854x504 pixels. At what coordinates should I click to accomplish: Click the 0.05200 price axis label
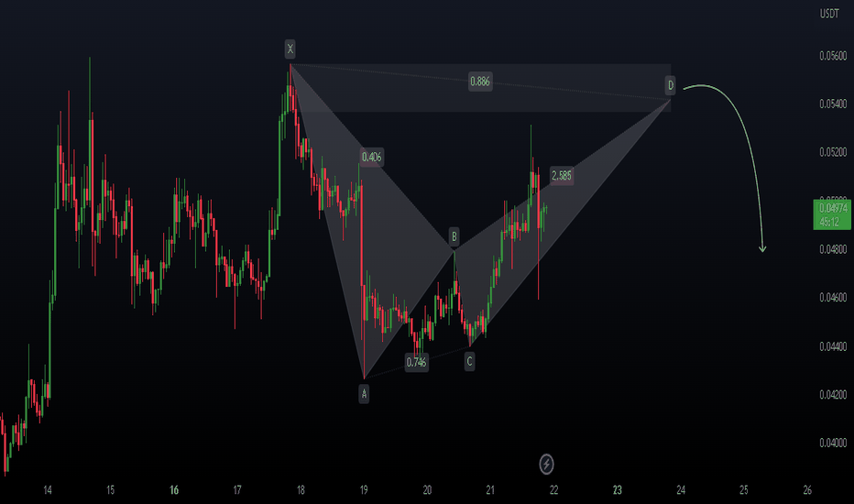point(833,152)
